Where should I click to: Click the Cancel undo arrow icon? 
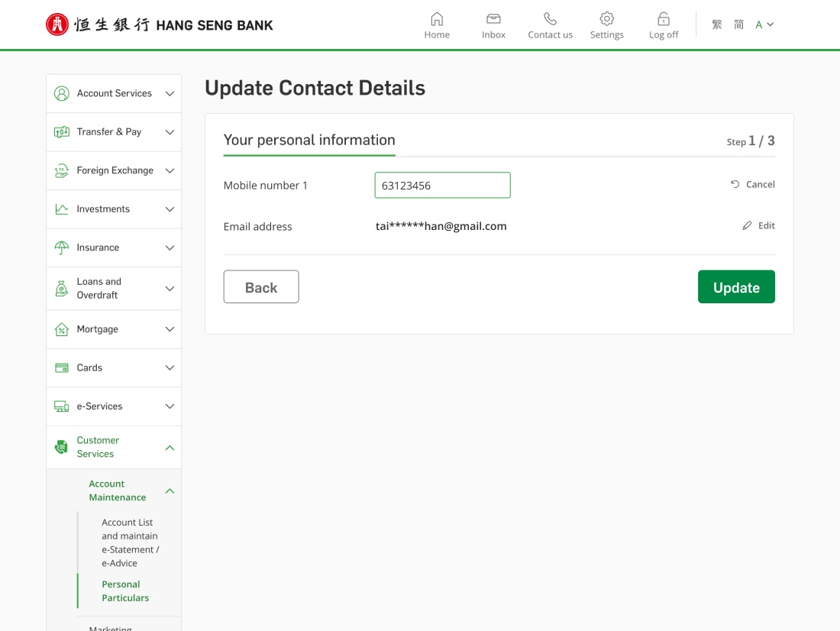pos(735,185)
